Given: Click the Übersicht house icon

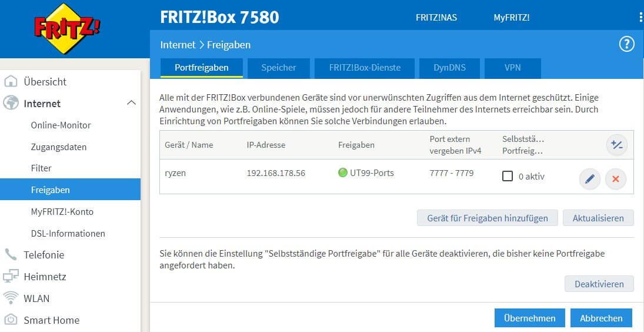Looking at the screenshot, I should pos(11,81).
